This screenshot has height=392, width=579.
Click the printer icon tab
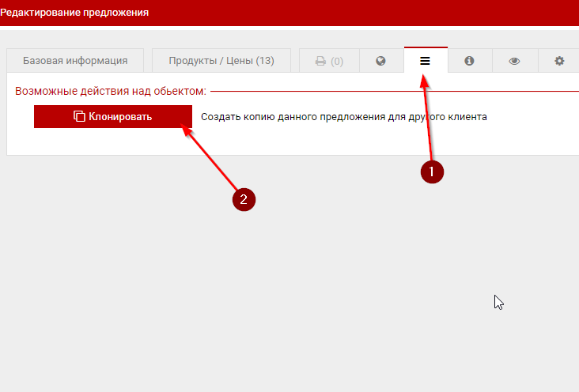[x=320, y=61]
